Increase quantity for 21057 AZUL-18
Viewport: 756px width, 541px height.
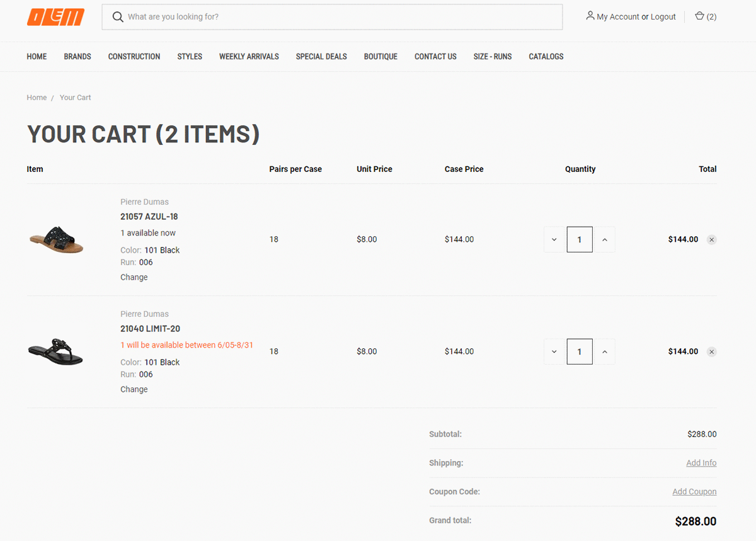coord(604,239)
